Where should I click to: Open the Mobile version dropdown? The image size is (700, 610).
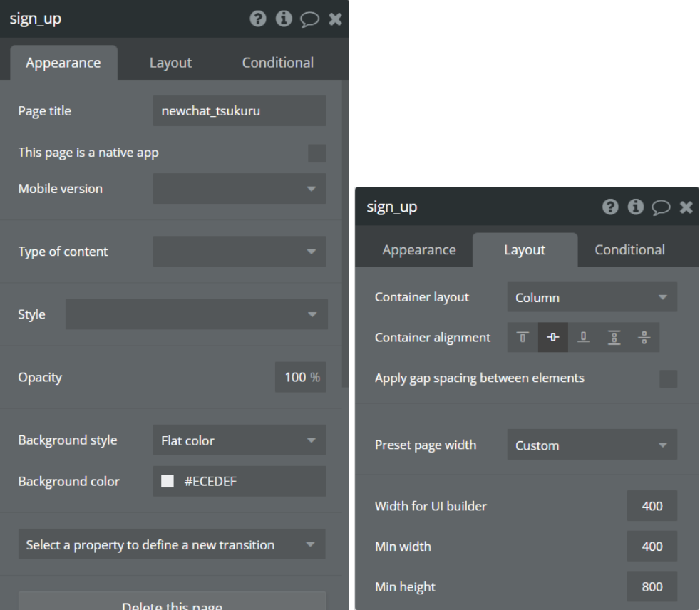click(x=240, y=189)
